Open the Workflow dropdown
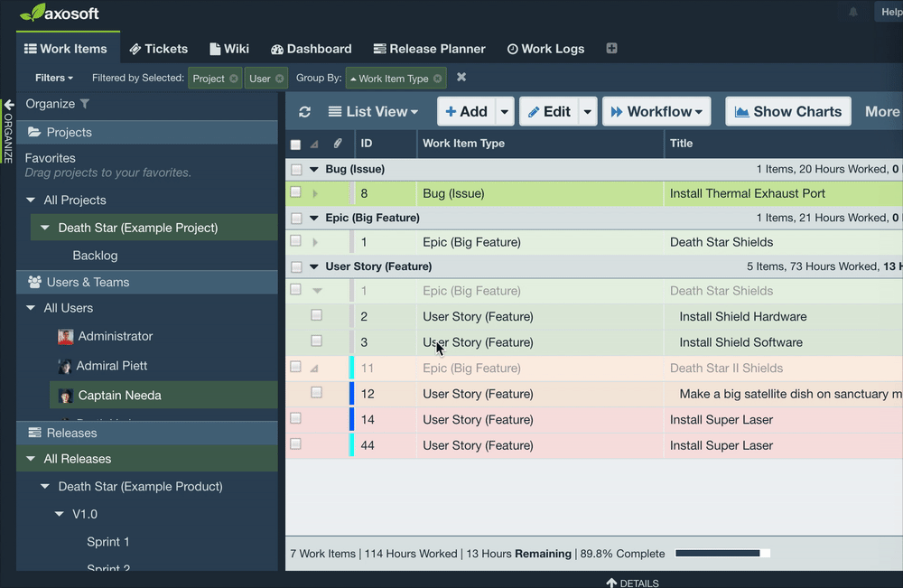 point(656,112)
